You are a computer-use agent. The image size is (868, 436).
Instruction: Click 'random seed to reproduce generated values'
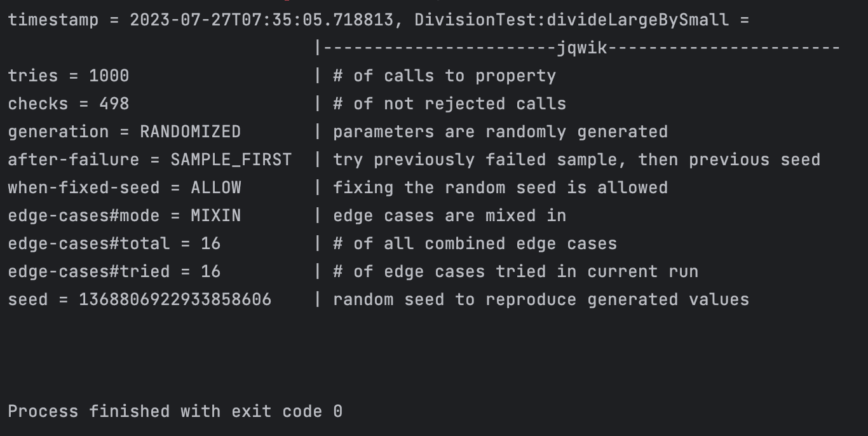click(541, 299)
